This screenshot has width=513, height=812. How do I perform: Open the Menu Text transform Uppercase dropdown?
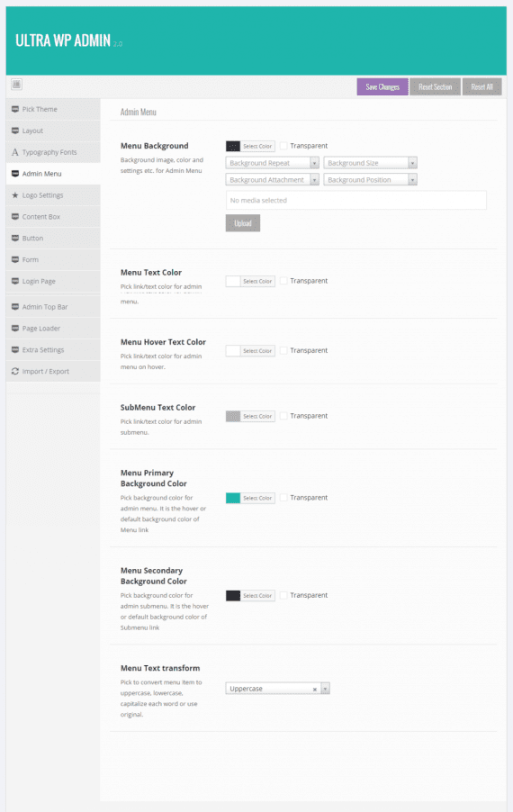tap(277, 689)
